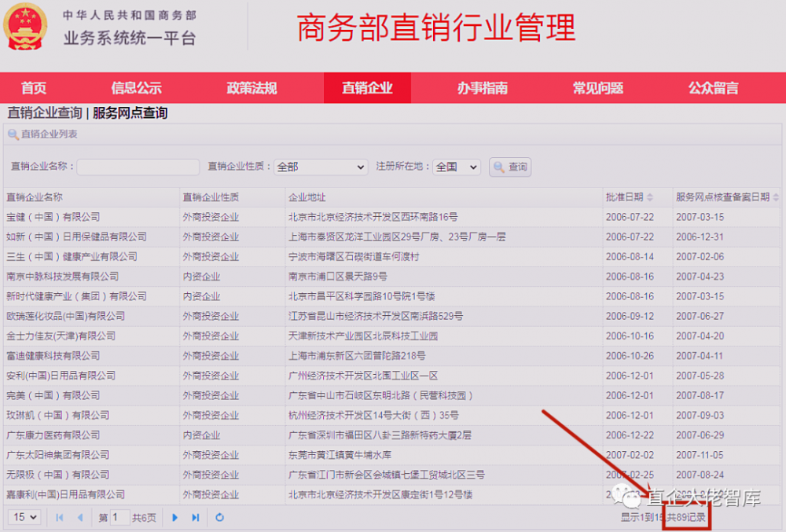This screenshot has height=532, width=786.
Task: Click approval date 2006-08-14
Action: 630,257
